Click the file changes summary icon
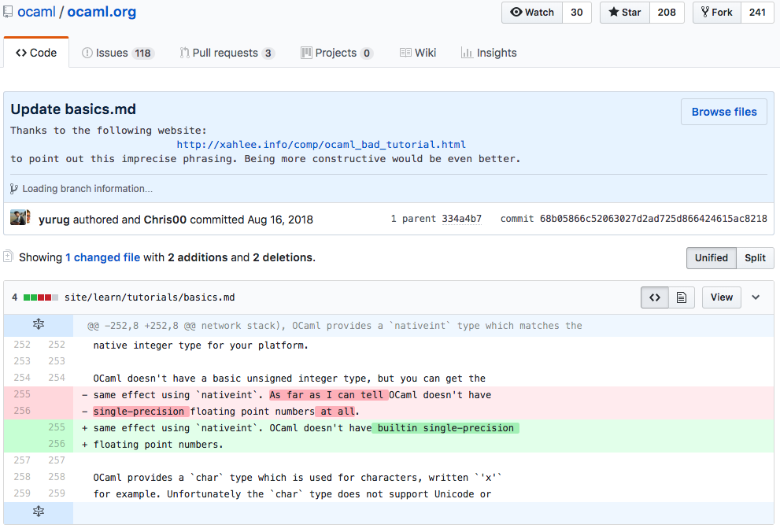 click(8, 257)
